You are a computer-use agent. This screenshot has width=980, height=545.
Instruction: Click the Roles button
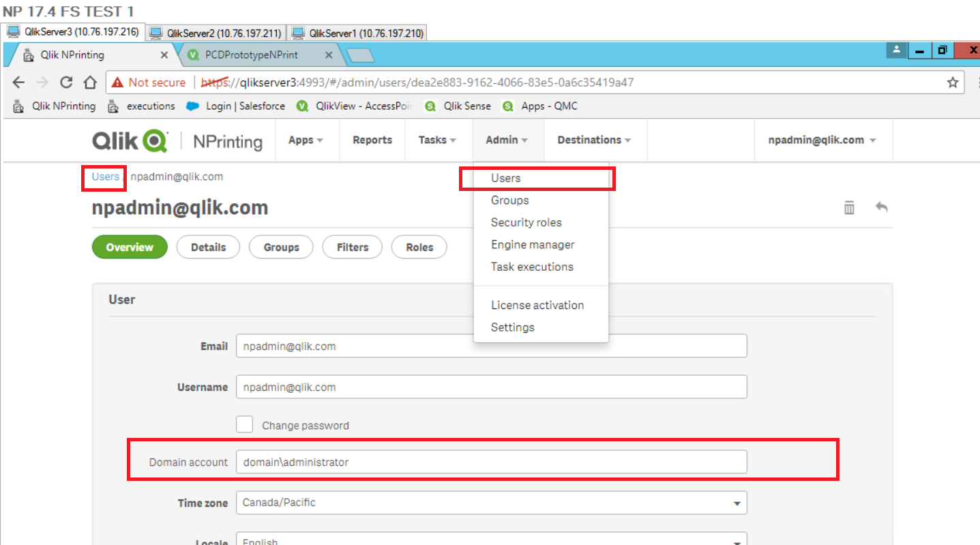(419, 248)
